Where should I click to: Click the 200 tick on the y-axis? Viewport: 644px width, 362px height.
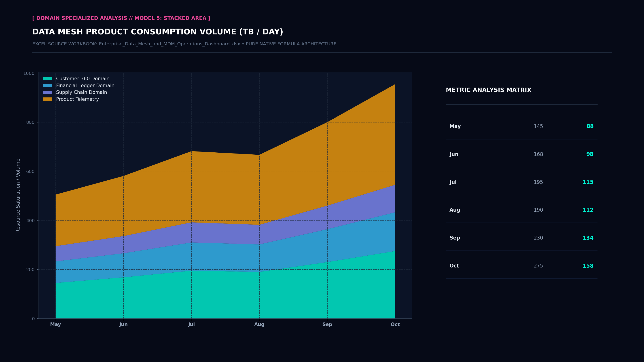tap(30, 269)
